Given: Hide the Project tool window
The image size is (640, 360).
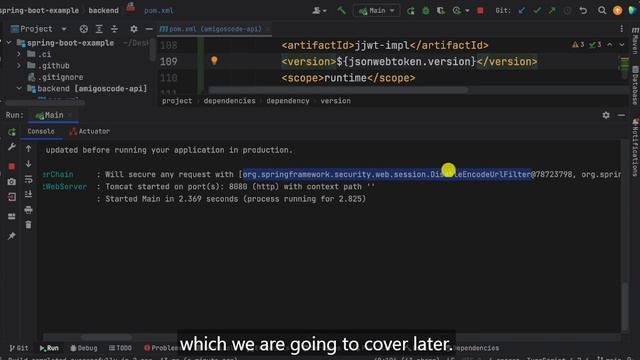Looking at the screenshot, I should [149, 29].
